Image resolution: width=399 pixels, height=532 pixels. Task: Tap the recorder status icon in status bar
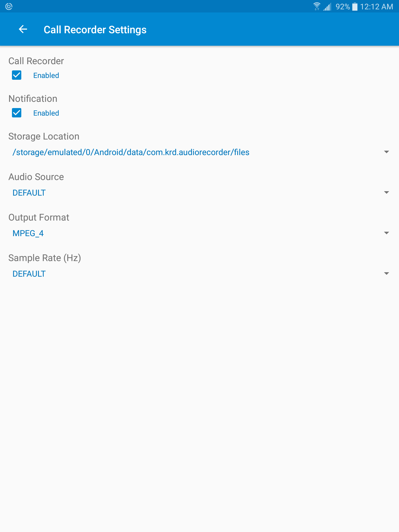9,6
